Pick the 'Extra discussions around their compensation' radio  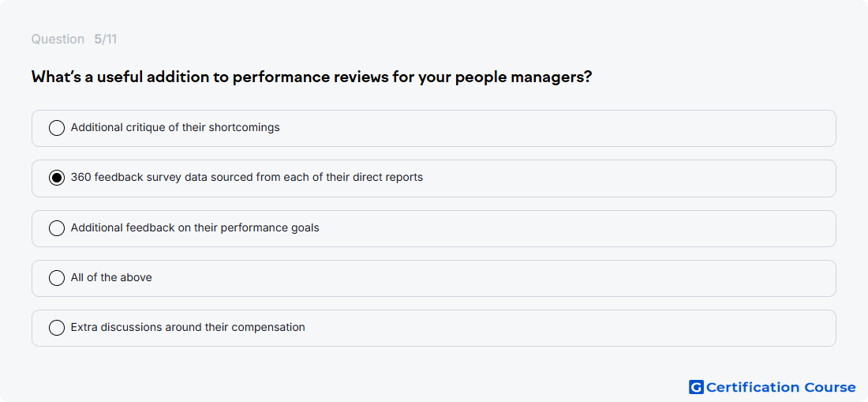coord(57,328)
